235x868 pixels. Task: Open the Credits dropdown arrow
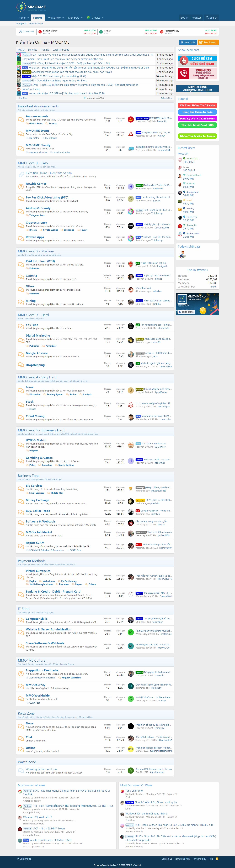click(102, 18)
